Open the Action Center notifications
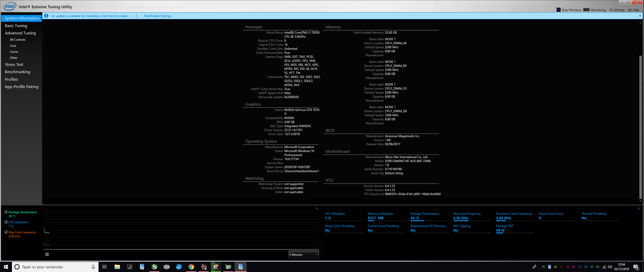644x272 pixels. 636,267
